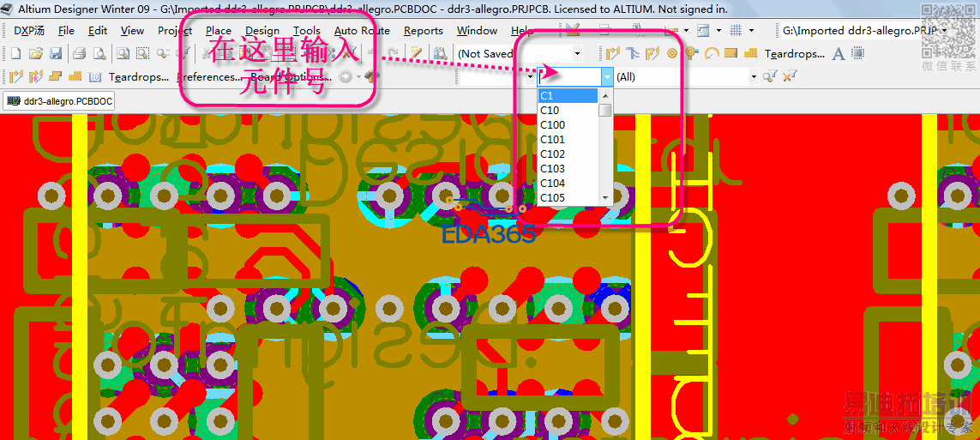
Task: Open the (All) filter dropdown
Action: click(755, 77)
